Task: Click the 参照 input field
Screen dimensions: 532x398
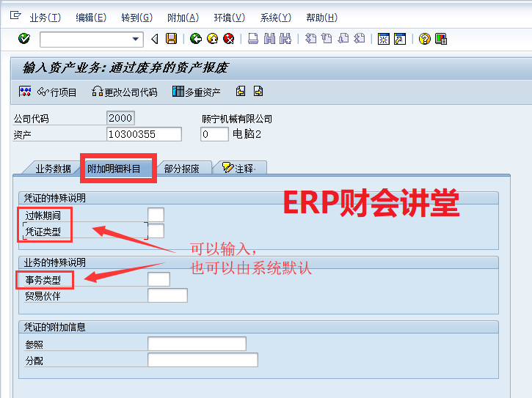Action: click(197, 344)
